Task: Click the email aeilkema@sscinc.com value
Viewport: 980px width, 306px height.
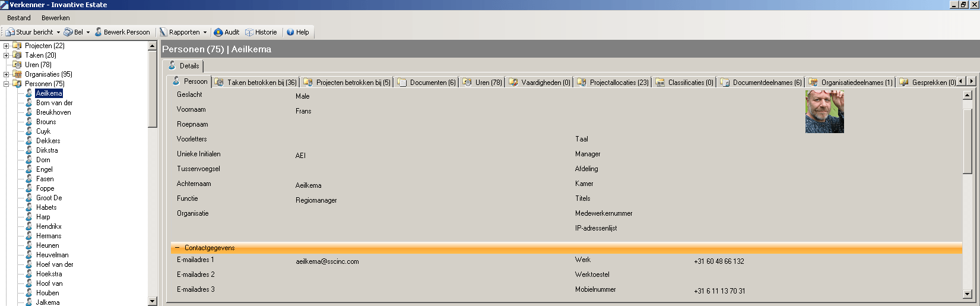Action: pos(327,261)
